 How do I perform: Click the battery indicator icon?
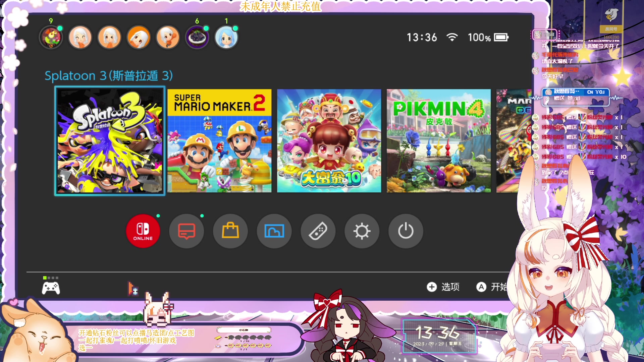[501, 37]
